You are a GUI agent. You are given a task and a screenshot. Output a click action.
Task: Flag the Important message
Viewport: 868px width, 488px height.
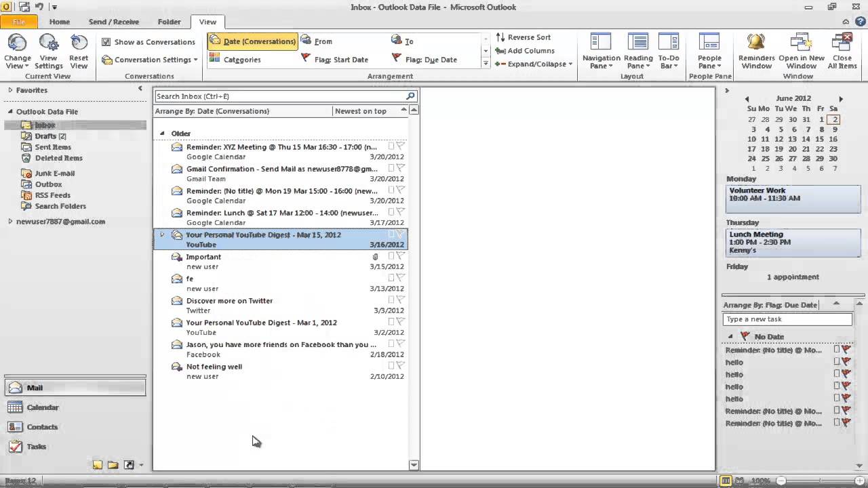click(x=400, y=256)
